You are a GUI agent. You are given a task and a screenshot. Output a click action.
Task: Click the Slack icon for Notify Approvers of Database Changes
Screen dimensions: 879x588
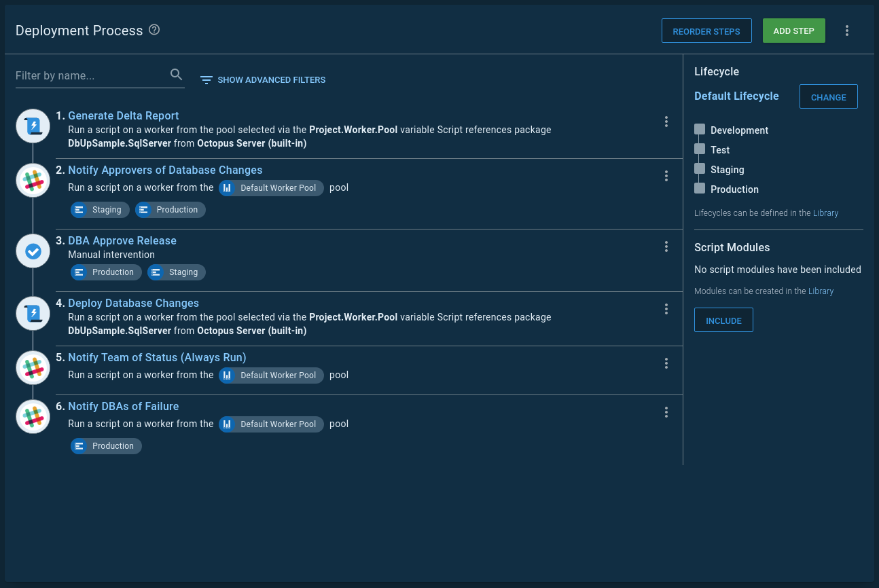click(33, 180)
